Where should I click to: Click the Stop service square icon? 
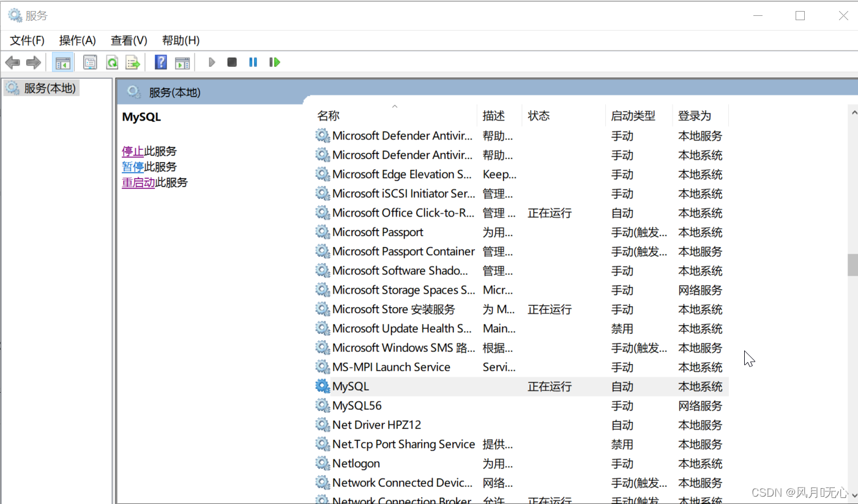coord(232,62)
